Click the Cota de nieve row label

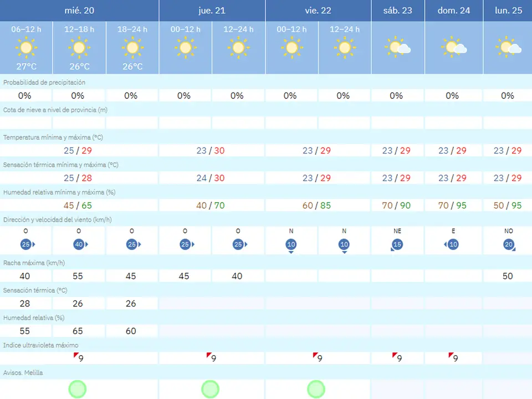(x=55, y=110)
